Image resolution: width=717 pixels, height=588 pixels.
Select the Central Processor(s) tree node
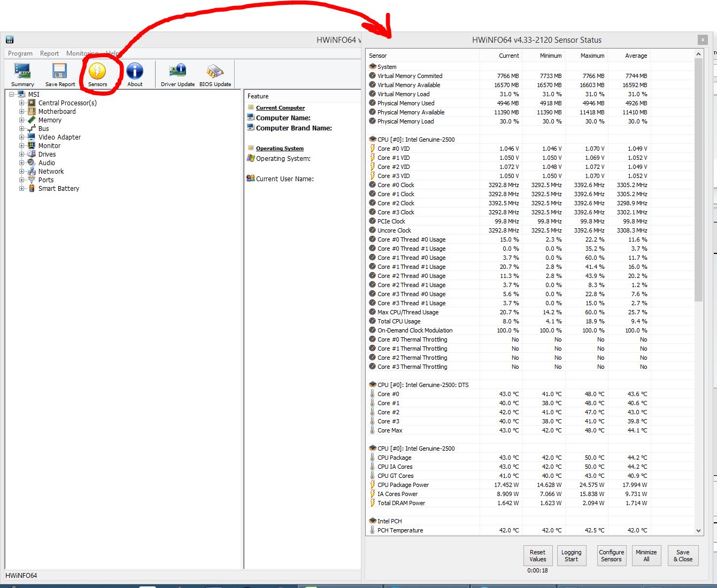(x=67, y=103)
